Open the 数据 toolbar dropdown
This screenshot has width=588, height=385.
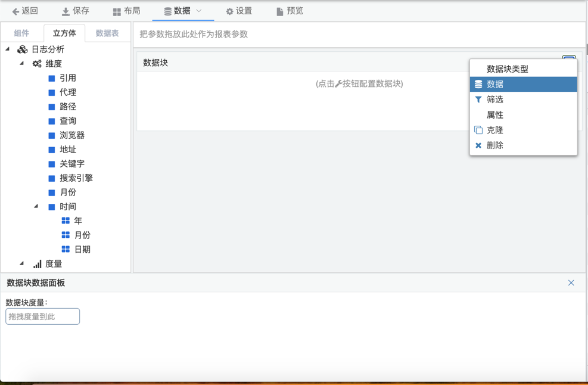(183, 11)
